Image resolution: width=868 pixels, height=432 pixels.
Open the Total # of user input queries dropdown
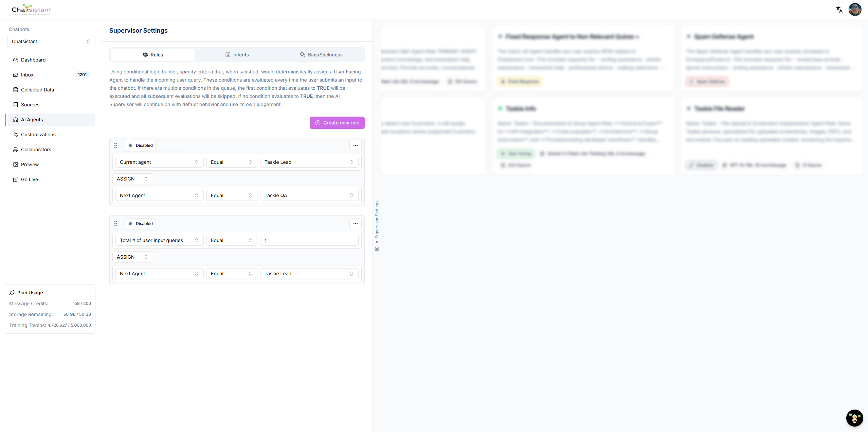tap(159, 240)
